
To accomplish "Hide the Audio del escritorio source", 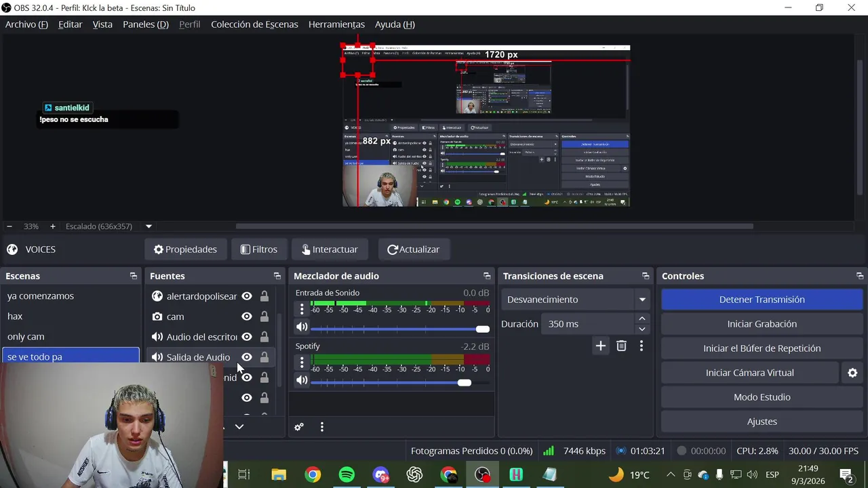I will (247, 337).
